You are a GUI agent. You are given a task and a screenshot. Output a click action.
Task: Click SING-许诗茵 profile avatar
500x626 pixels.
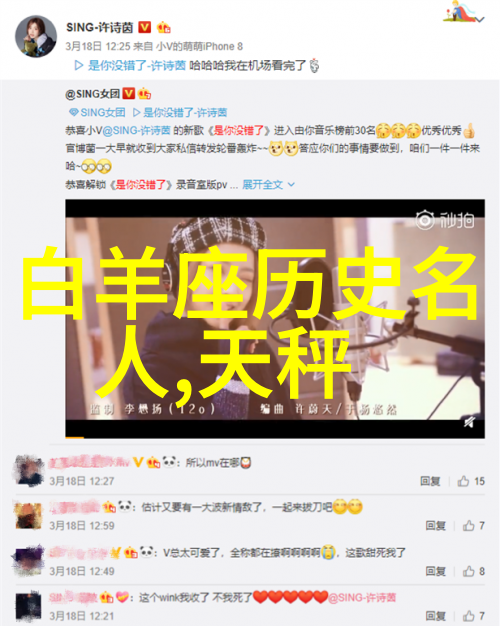click(x=36, y=36)
